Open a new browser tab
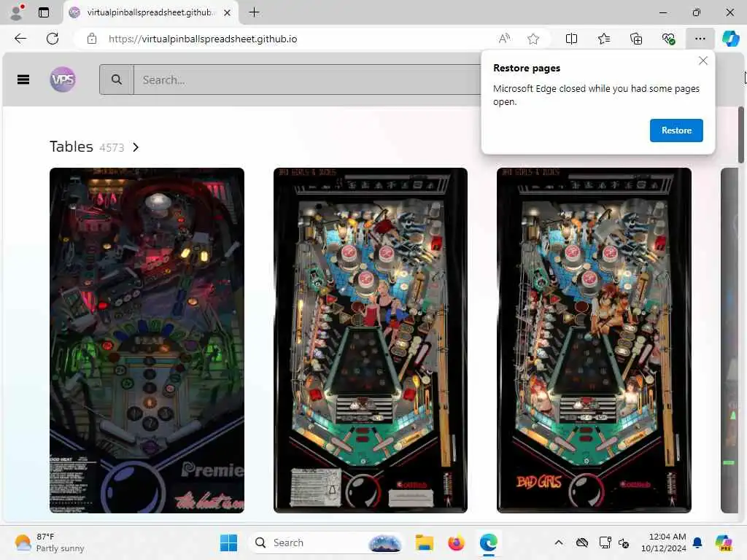Viewport: 747px width, 560px height. (x=255, y=12)
